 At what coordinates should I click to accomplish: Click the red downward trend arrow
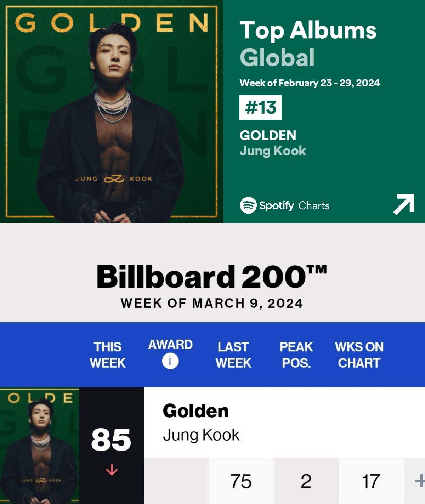[112, 470]
